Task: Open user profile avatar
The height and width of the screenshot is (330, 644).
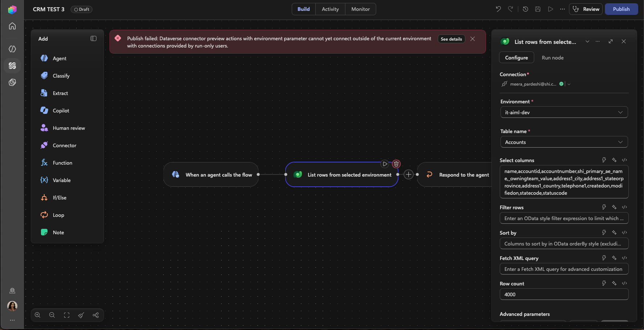Action: click(12, 306)
